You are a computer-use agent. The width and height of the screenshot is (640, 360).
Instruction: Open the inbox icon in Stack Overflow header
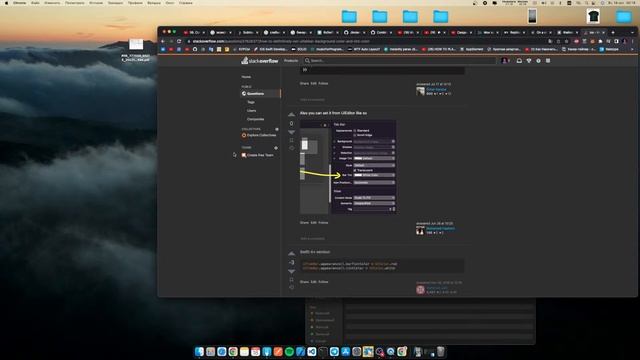coord(519,60)
